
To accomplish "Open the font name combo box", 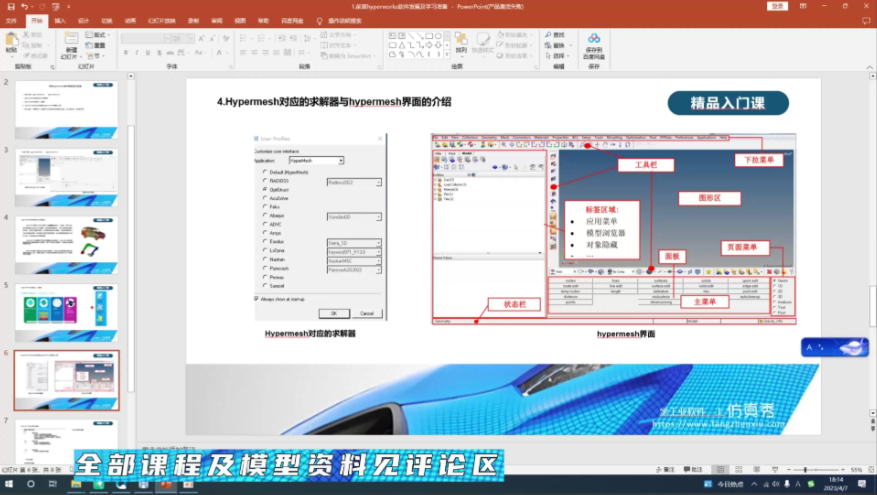I will [145, 38].
